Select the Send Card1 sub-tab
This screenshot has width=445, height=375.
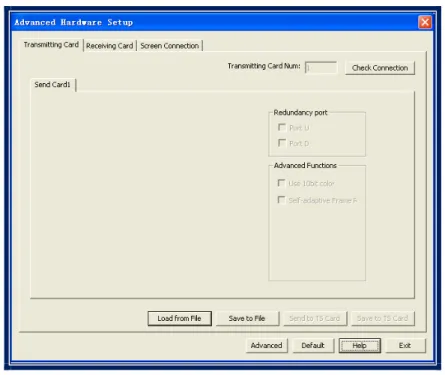(52, 85)
